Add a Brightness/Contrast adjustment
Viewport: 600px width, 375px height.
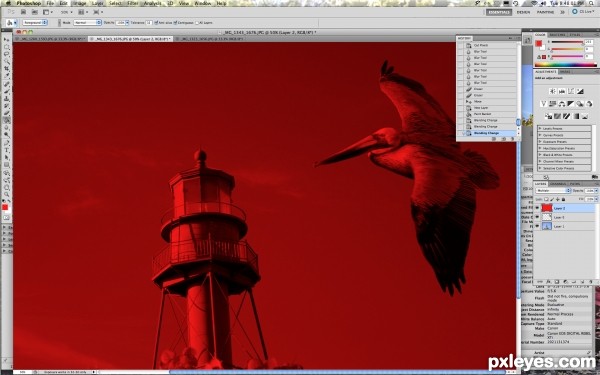(553, 91)
